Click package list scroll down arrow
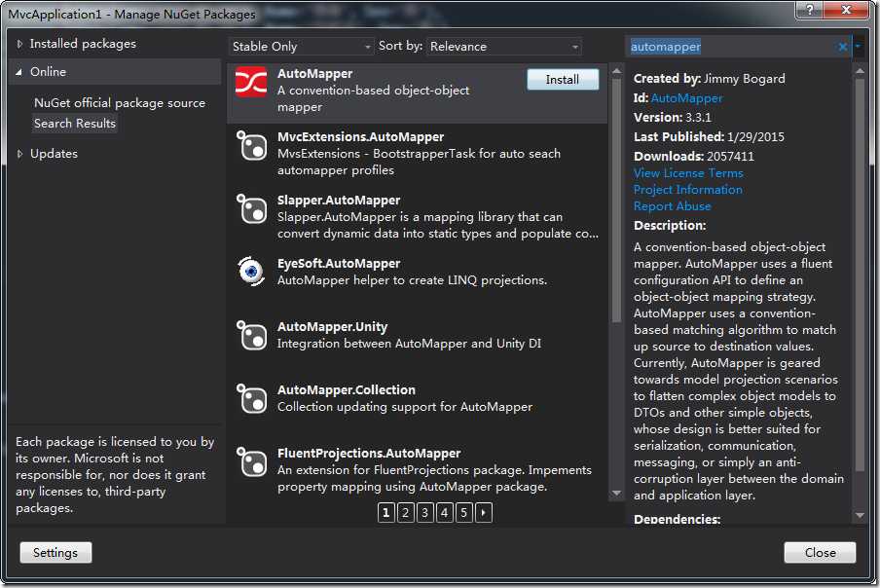Screen dimensions: 880x588 tap(616, 494)
